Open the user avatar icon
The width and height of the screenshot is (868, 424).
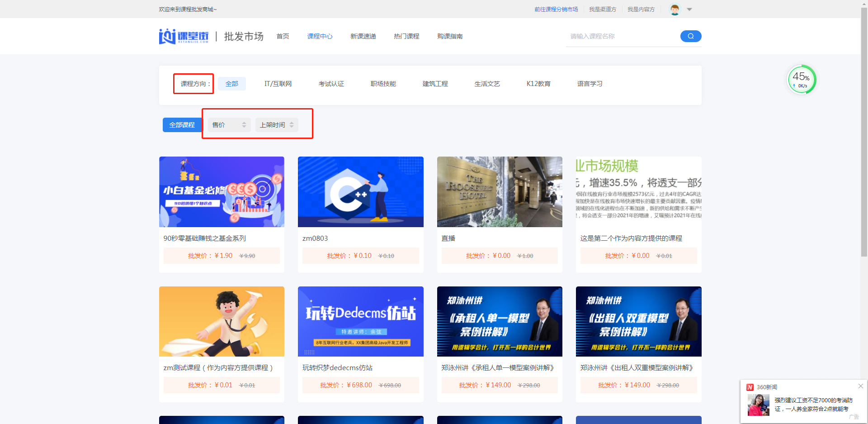tap(675, 9)
